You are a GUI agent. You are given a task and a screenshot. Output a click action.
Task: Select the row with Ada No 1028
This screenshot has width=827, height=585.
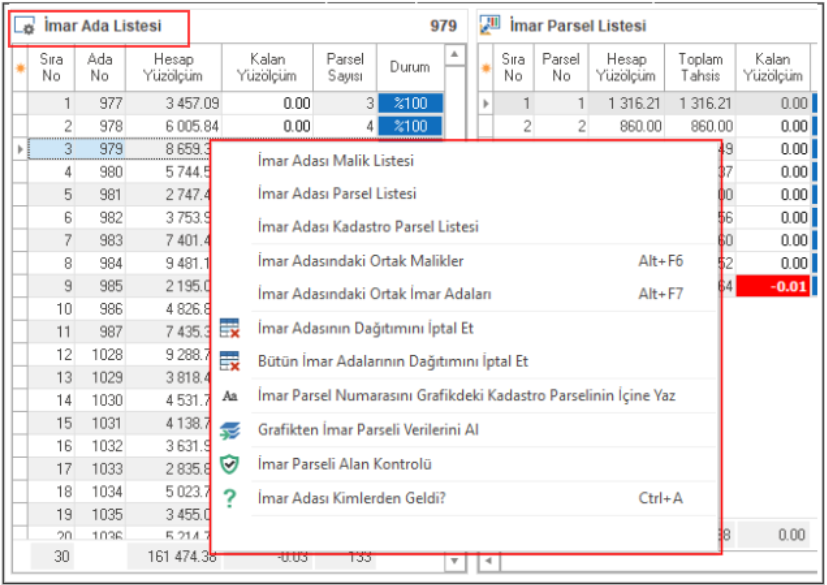[100, 354]
